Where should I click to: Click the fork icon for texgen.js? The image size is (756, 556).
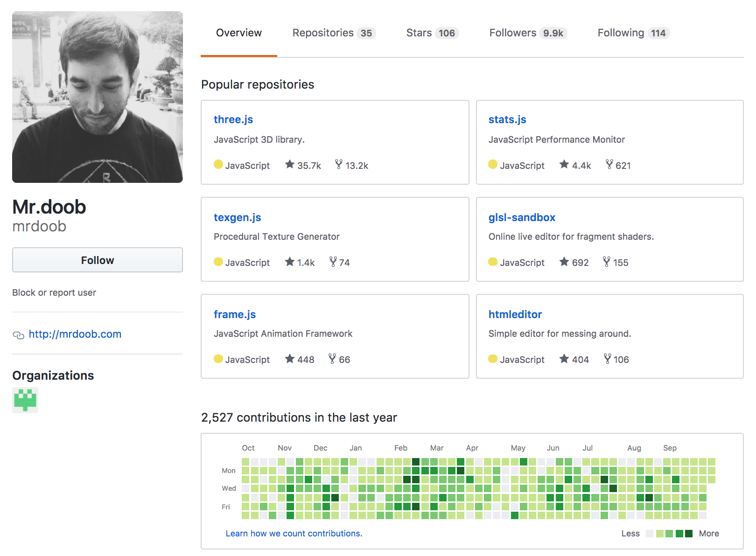[333, 261]
